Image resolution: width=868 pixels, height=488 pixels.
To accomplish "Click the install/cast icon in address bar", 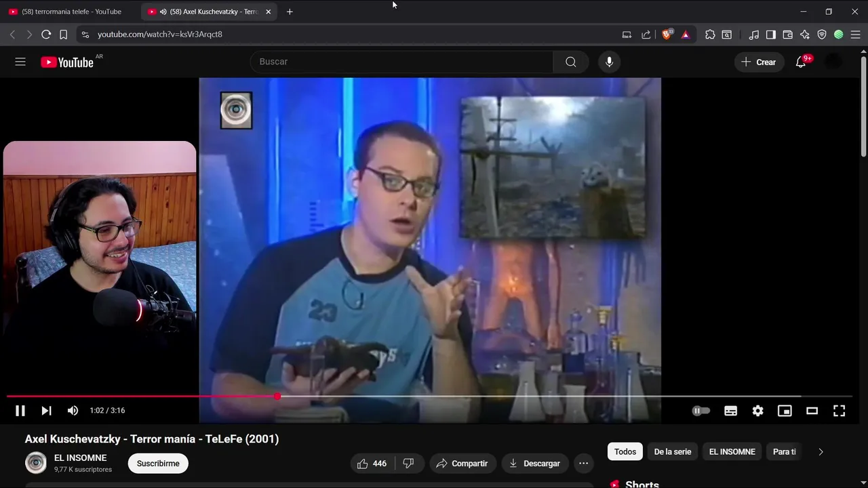I will coord(627,35).
